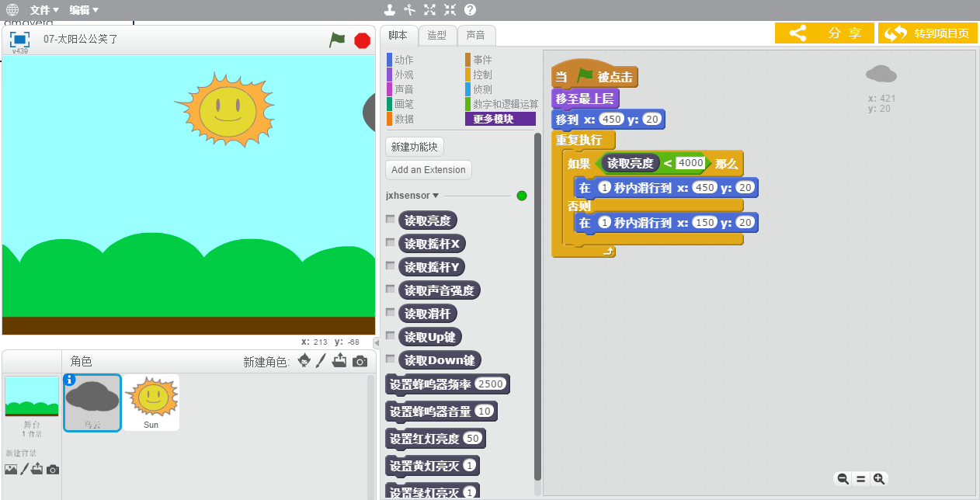Open the language globe menu
This screenshot has width=980, height=500.
point(12,10)
